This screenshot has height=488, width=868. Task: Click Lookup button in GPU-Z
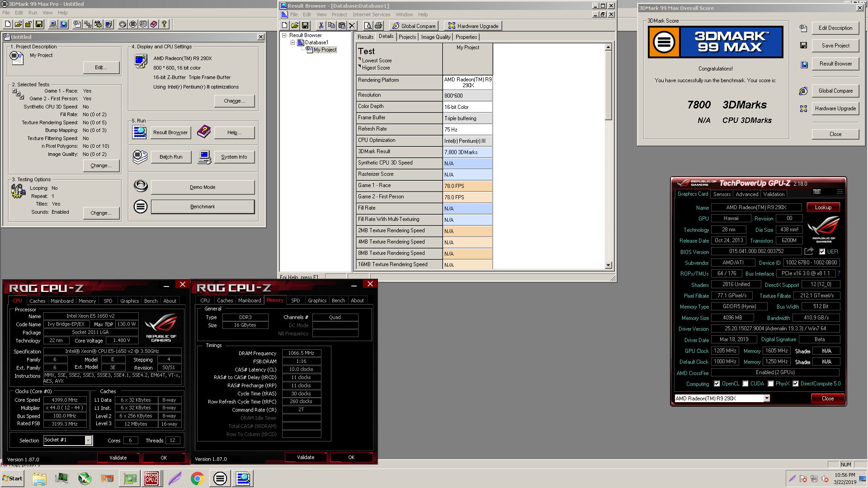823,207
